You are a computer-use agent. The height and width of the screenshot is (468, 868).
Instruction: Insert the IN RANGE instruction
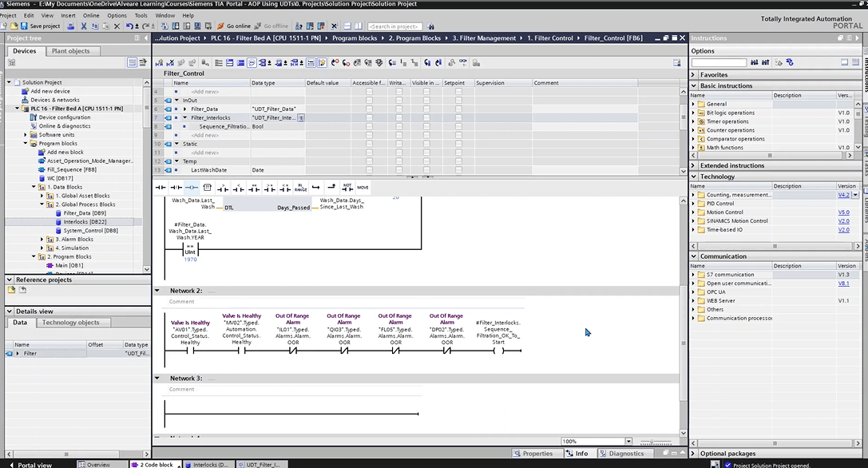tap(300, 187)
